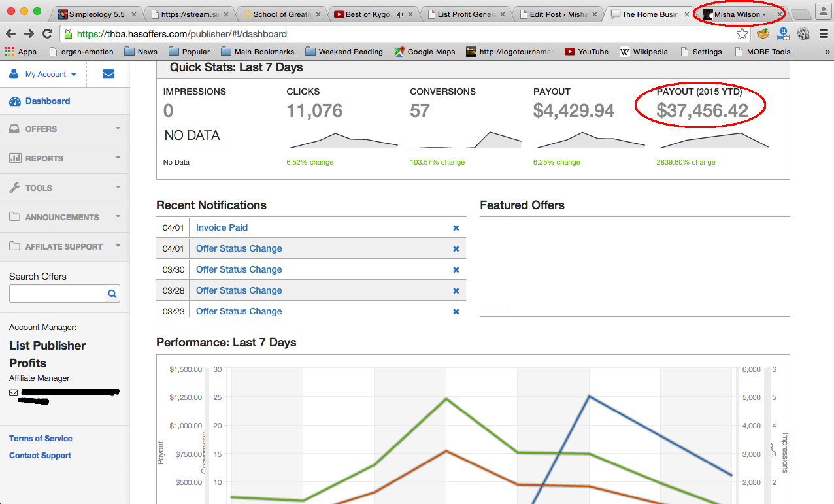Viewport: 834px width, 504px height.
Task: Expand the TOOLS sidebar menu
Action: 64,188
